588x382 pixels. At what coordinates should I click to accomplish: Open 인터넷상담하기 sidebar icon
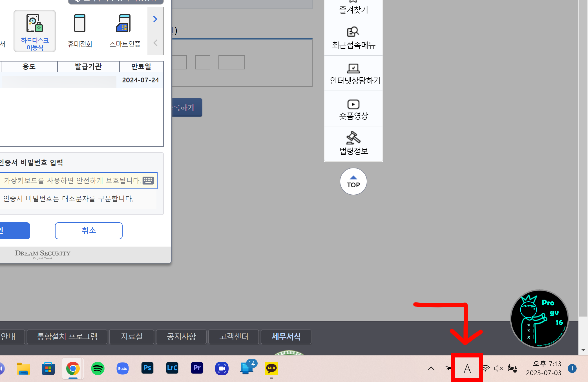point(353,73)
